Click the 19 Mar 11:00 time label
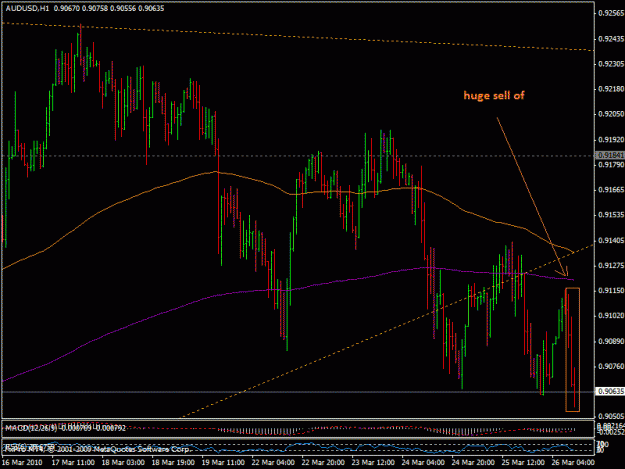 click(x=223, y=463)
